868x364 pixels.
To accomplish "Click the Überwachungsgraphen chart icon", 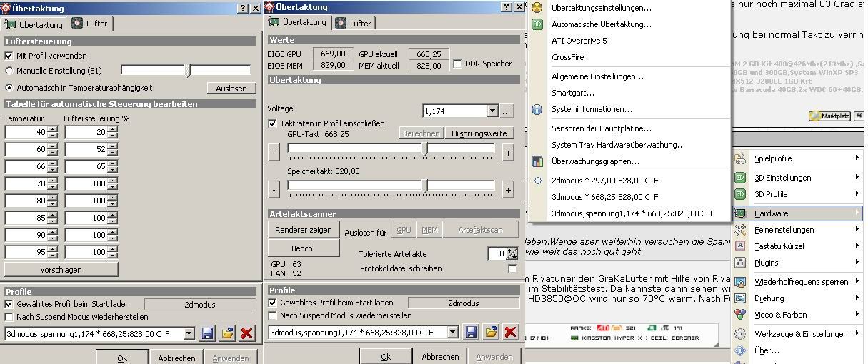I will coord(537,161).
